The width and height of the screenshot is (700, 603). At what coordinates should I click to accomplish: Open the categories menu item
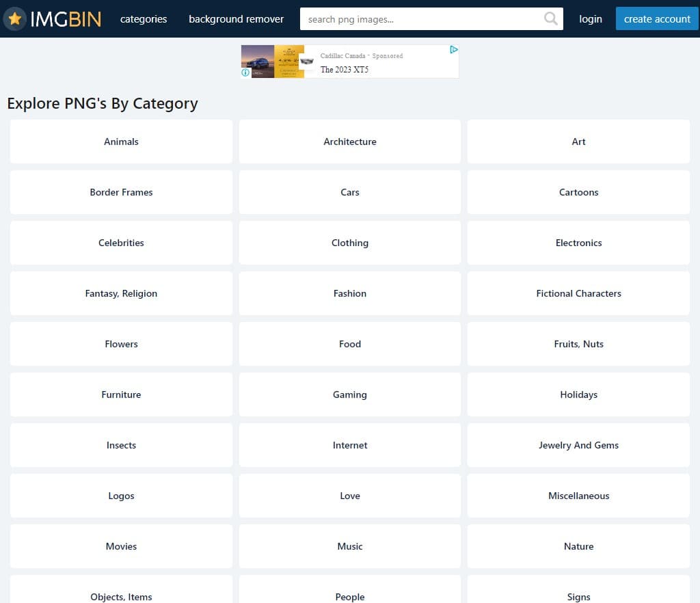[144, 19]
